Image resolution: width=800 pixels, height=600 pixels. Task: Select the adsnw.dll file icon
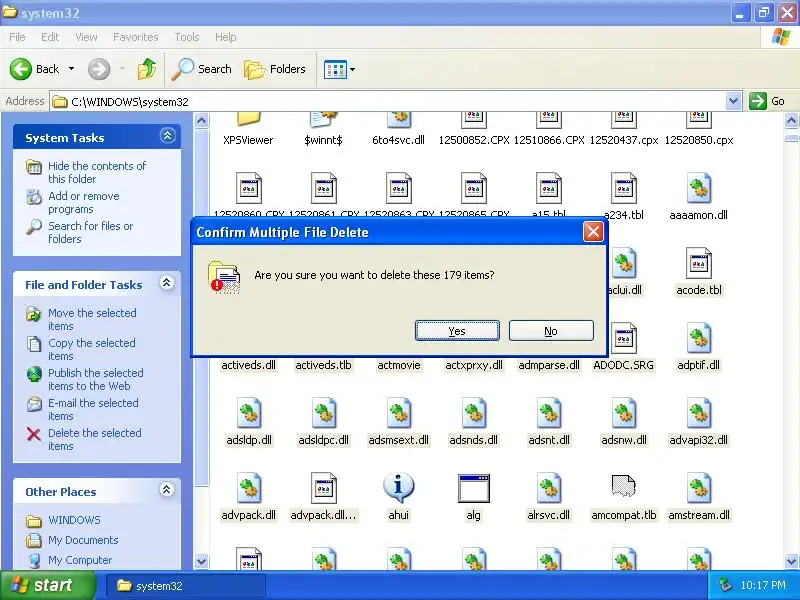[623, 413]
